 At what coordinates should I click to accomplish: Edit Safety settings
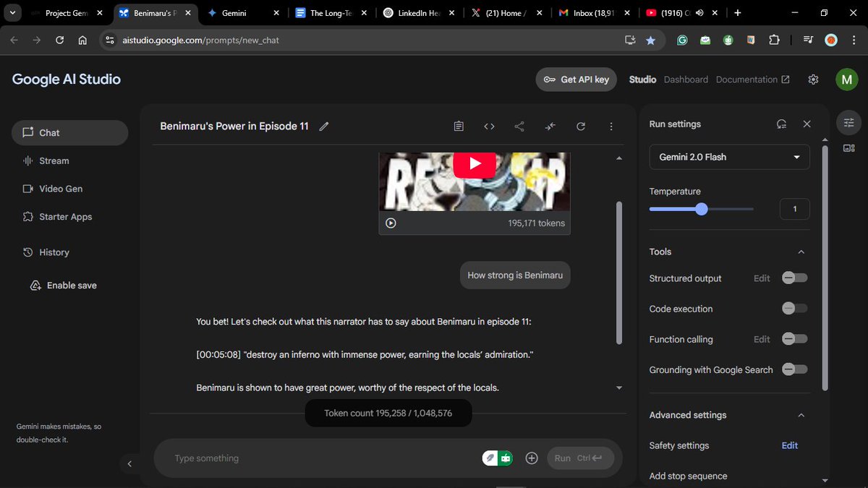pyautogui.click(x=790, y=445)
